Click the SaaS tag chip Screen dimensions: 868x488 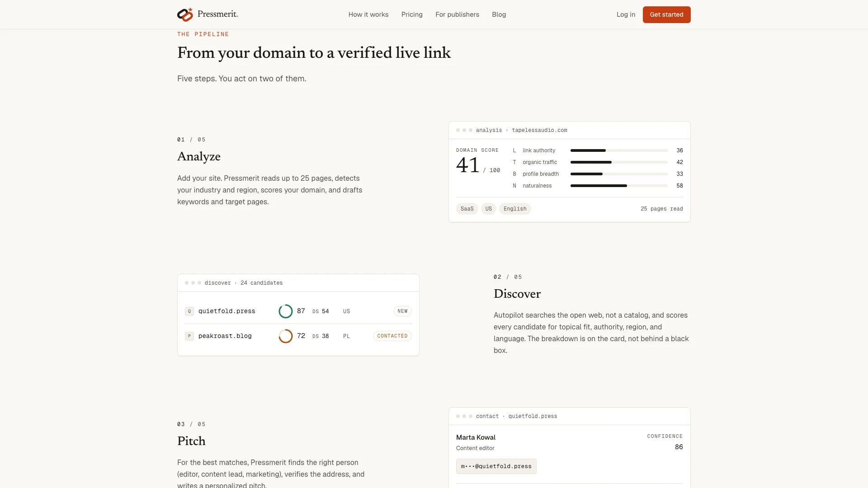point(467,209)
